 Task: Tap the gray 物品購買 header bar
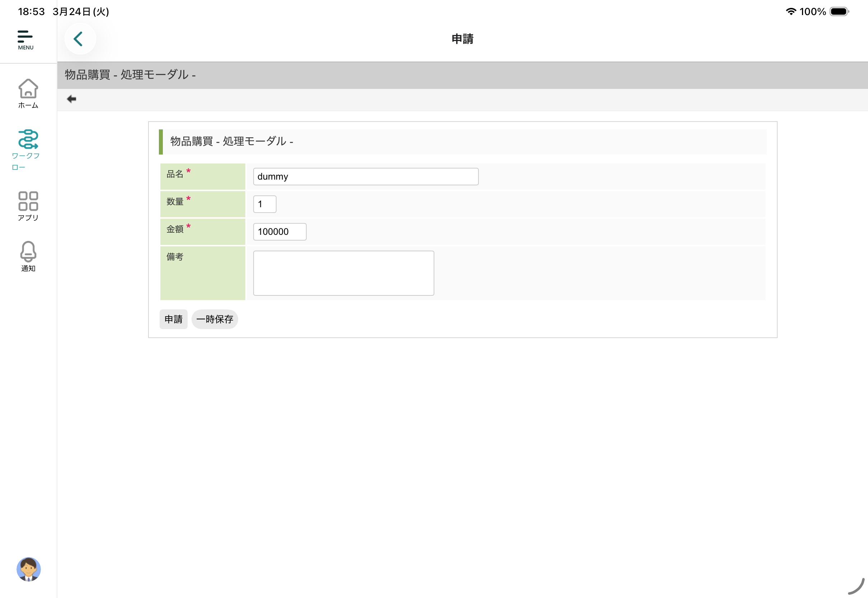[462, 75]
